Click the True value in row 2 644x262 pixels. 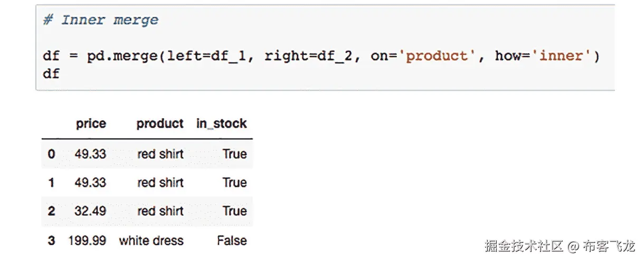coord(235,211)
